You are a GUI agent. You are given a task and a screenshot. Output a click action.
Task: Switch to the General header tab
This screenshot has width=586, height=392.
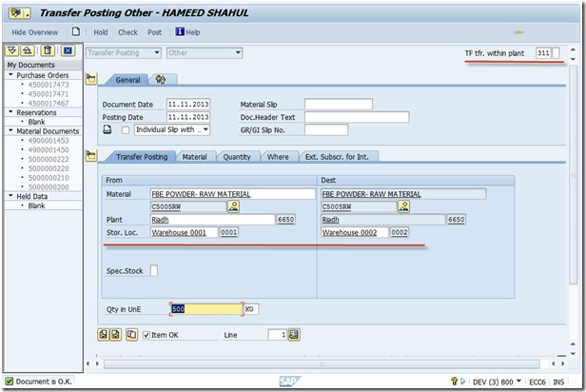tap(127, 80)
